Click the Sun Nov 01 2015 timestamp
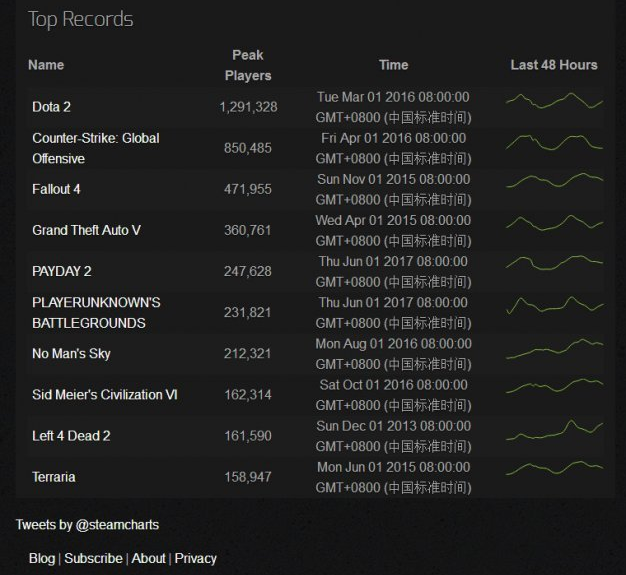This screenshot has width=626, height=575. pos(394,190)
